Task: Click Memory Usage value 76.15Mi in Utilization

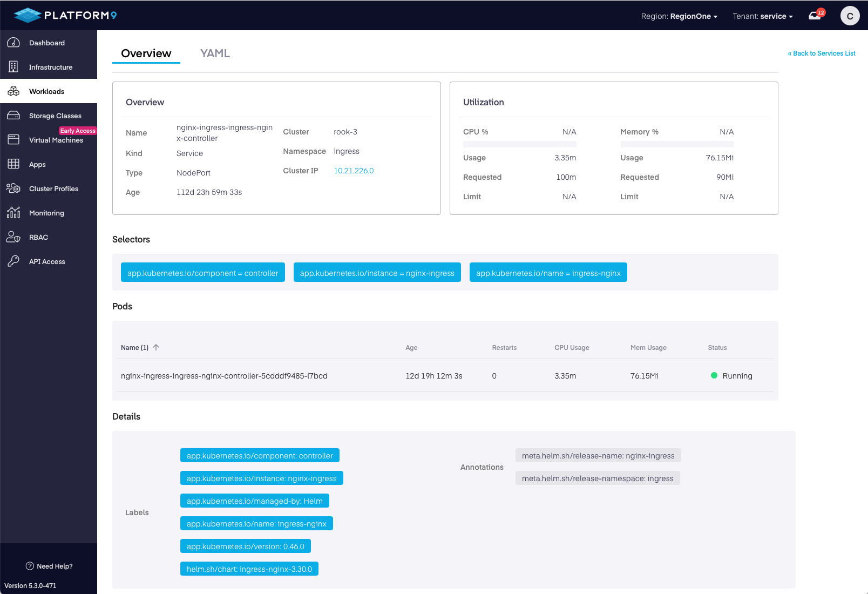Action: [720, 158]
